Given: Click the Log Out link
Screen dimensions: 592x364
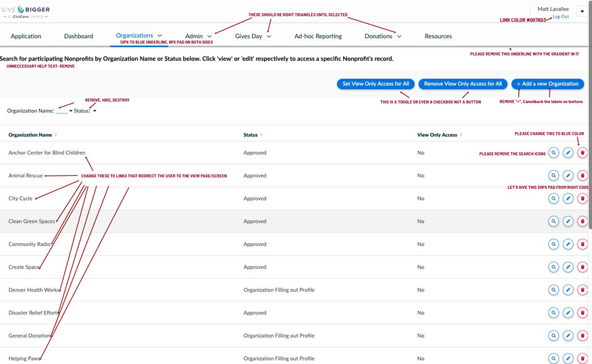Looking at the screenshot, I should coord(560,17).
